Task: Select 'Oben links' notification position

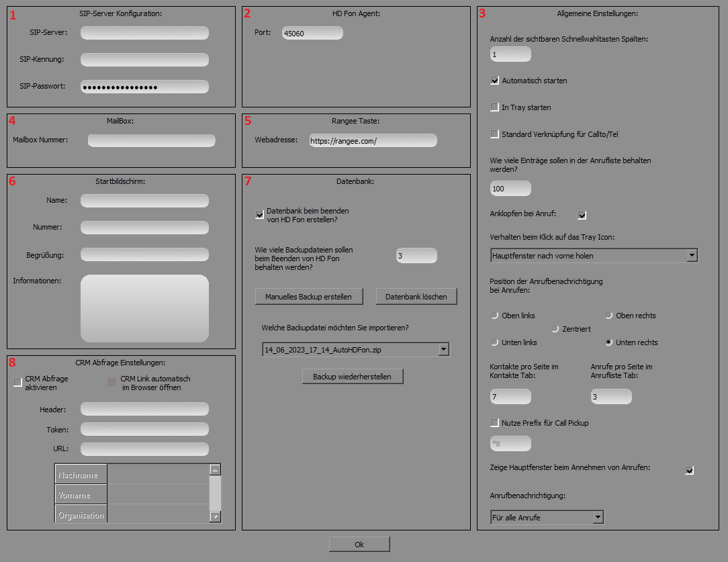Action: point(495,316)
